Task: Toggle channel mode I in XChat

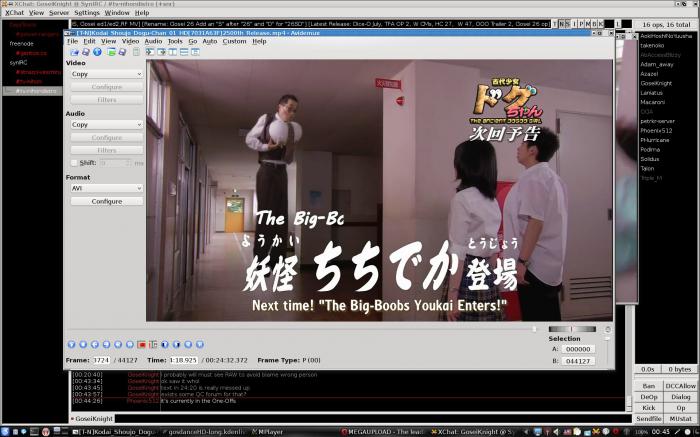Action: point(575,24)
